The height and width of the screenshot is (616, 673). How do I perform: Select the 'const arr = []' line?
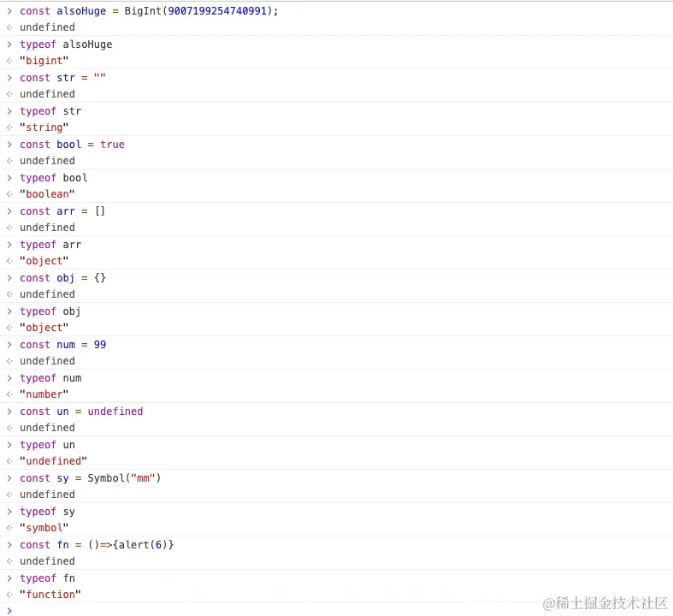(62, 211)
